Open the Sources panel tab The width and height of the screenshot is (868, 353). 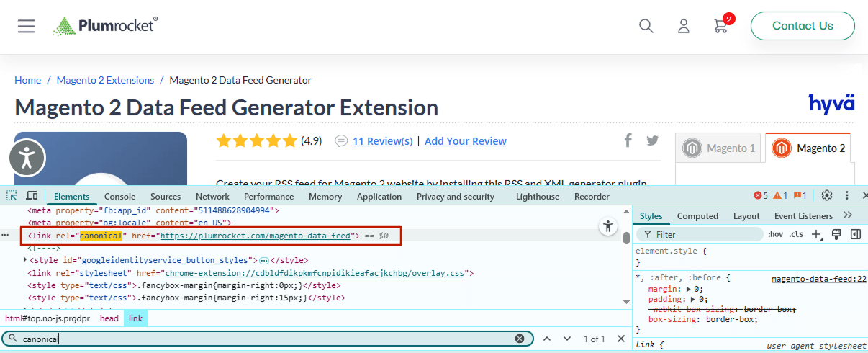click(x=166, y=197)
